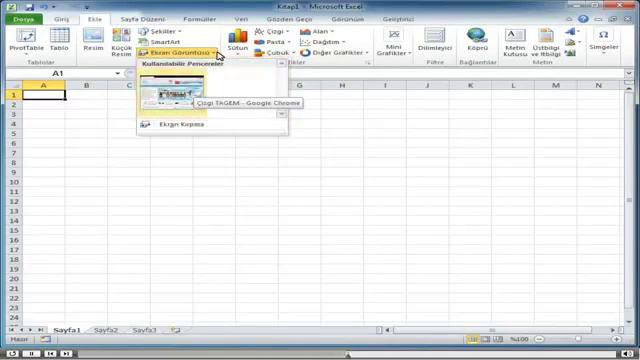Open Ekran Görüntüsü screenshot dropdown
This screenshot has width=640, height=360.
(x=177, y=53)
